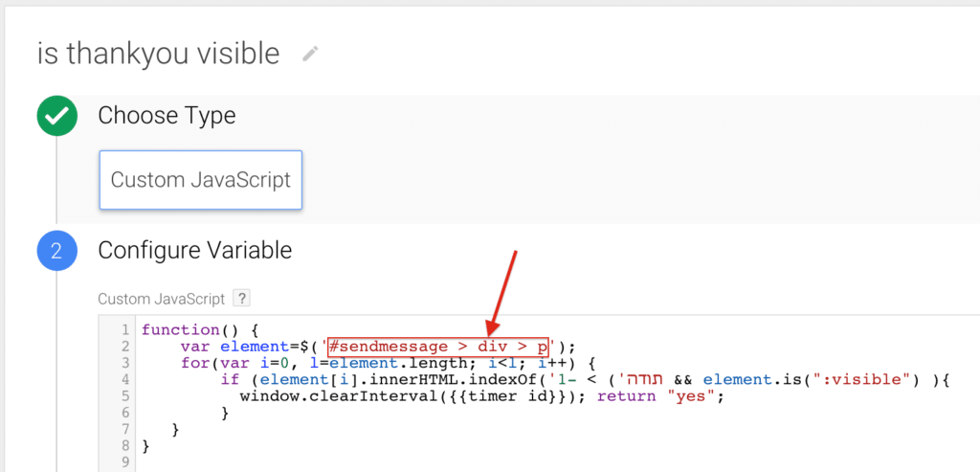Select the Custom JavaScript variable type box
The image size is (980, 472).
click(201, 180)
